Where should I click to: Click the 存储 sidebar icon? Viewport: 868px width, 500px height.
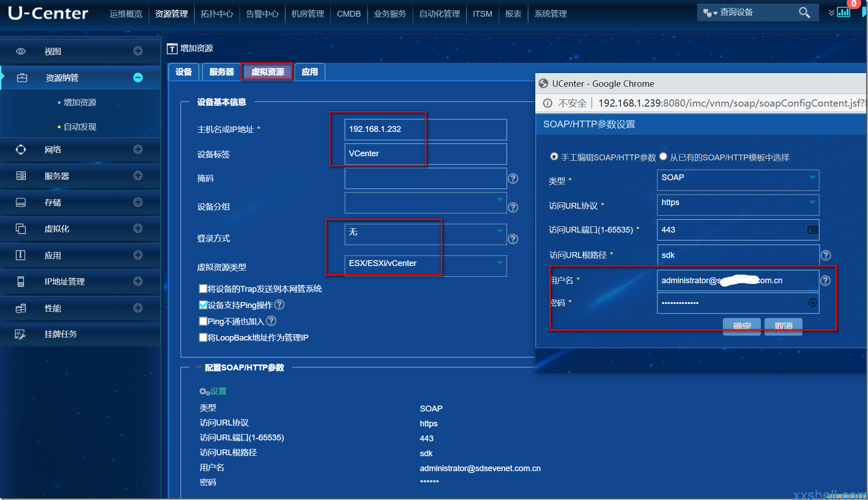(21, 202)
